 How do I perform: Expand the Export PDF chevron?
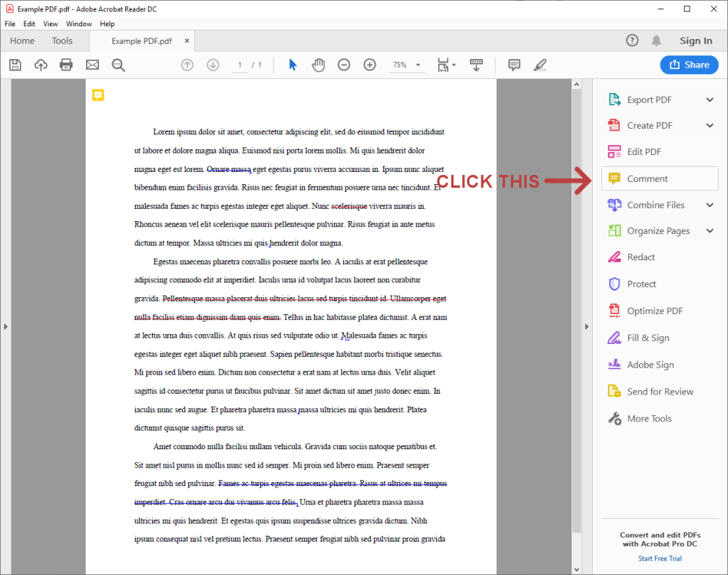(x=710, y=100)
